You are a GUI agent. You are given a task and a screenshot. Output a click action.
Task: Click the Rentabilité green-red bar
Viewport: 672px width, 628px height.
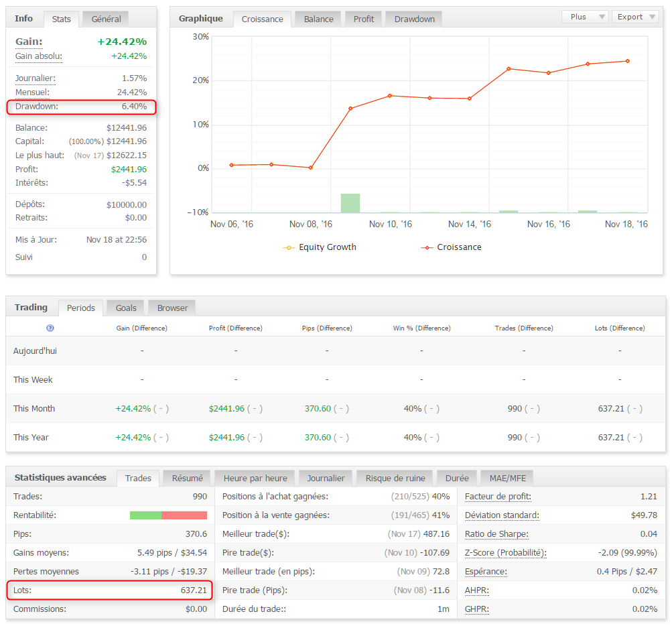click(168, 515)
